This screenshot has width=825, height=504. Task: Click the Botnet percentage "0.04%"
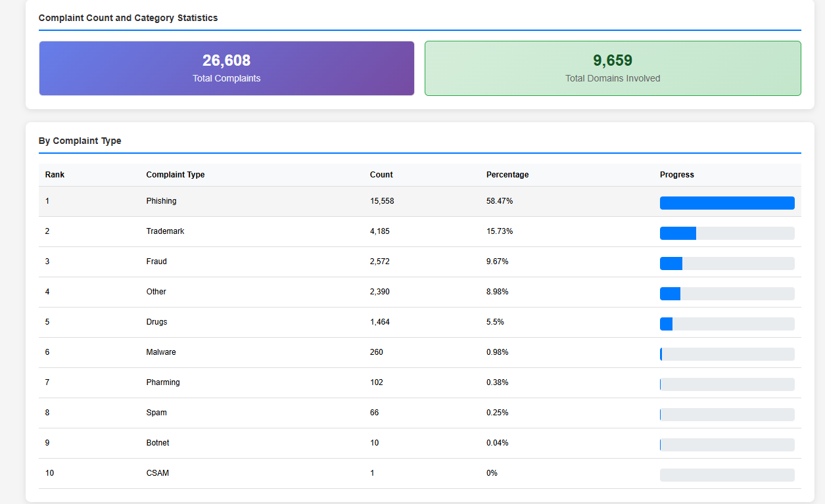[498, 443]
